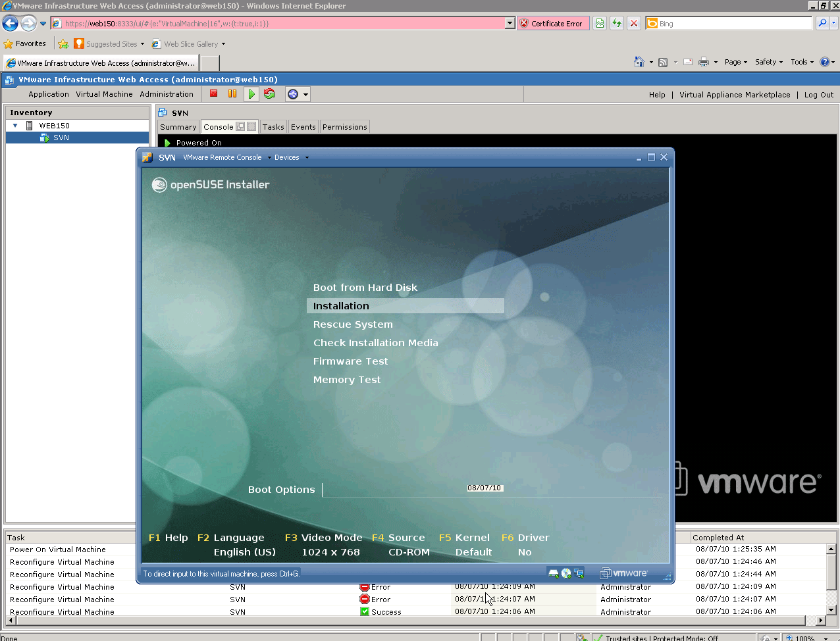The image size is (840, 641).
Task: Select the Rescue System entry
Action: (353, 324)
